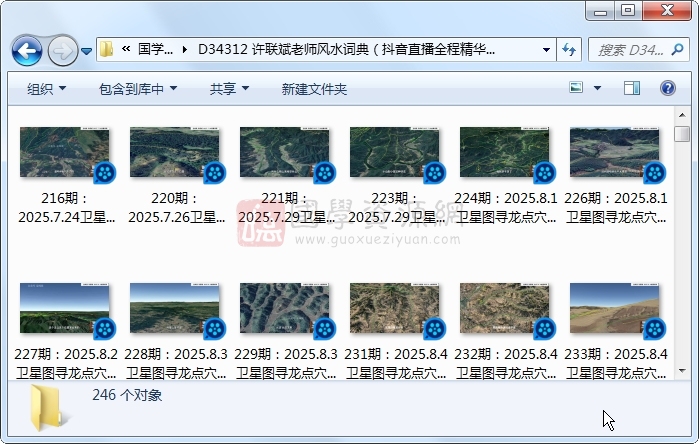Screen dimensions: 699x444
Task: Click the media player badge on 227期
Action: click(105, 329)
